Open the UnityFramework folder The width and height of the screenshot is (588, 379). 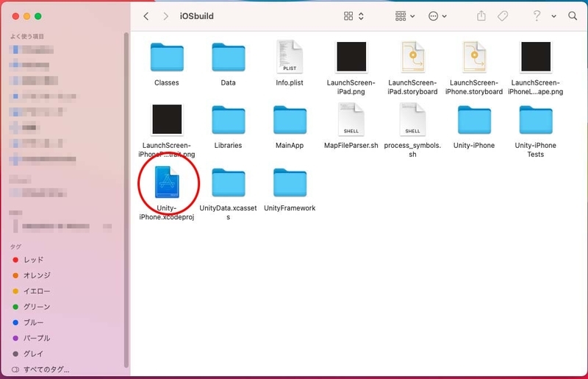point(290,183)
